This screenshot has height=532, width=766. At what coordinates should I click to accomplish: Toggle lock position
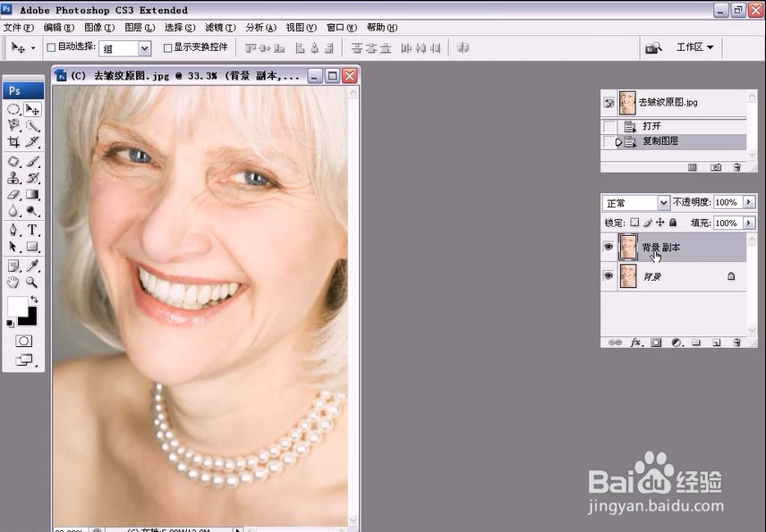click(x=660, y=223)
